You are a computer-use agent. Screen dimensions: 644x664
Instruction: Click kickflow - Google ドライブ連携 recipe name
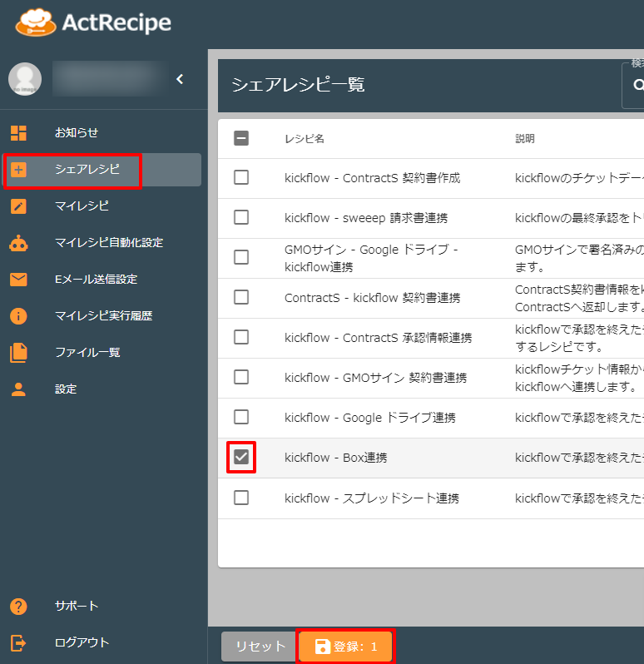(x=370, y=418)
